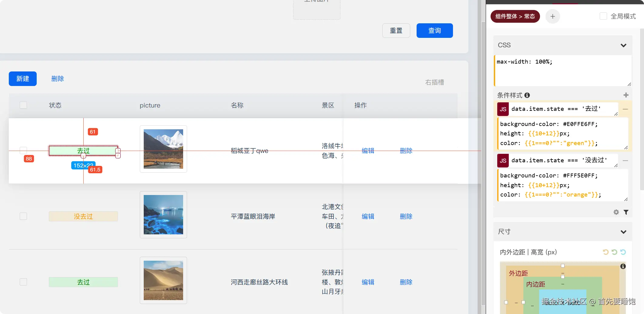Click the 右插槽 placeholder slot
644x314 pixels.
pyautogui.click(x=434, y=82)
